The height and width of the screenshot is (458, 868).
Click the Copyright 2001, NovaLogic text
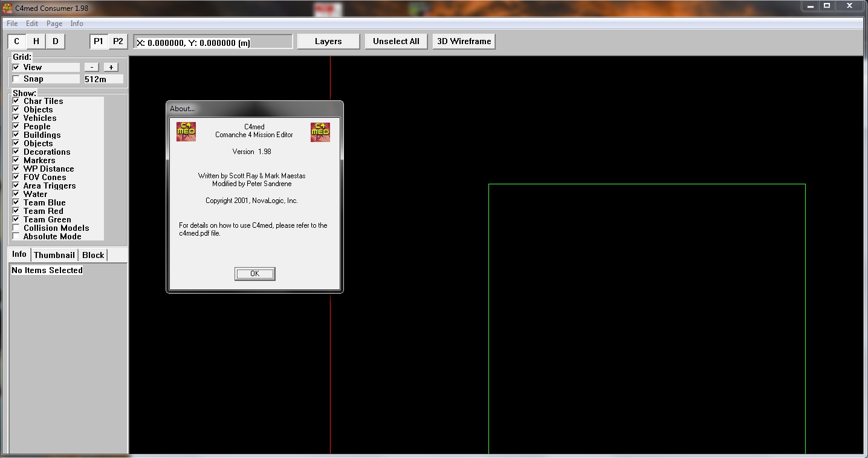[x=251, y=201]
